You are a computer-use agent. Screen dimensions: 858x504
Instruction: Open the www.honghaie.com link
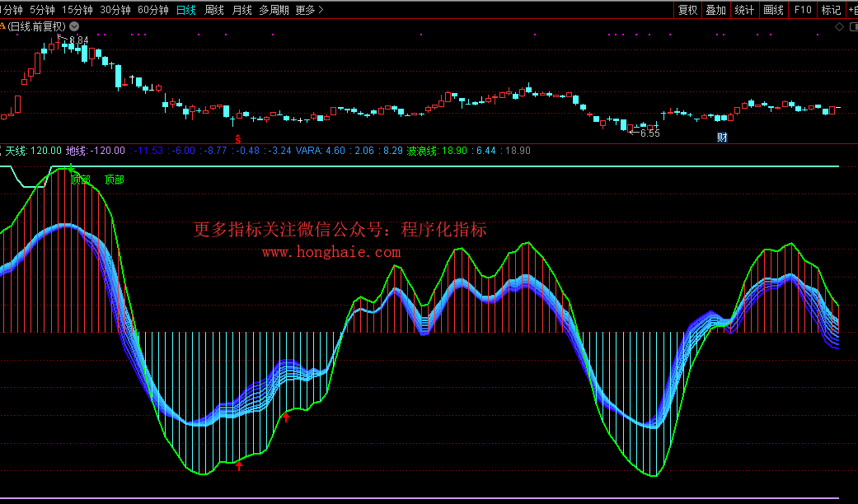point(331,252)
